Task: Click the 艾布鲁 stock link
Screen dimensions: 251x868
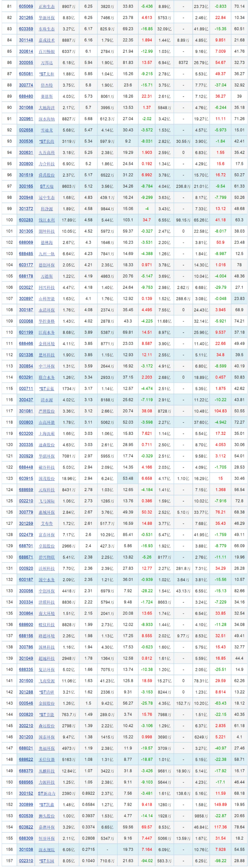Action: pos(47,523)
